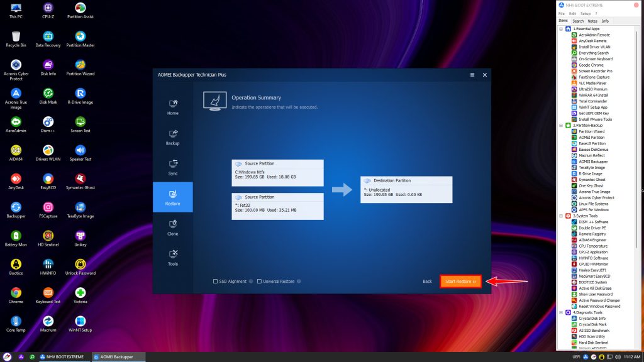Collapse the 2.Partition-Backup tree group

(561, 125)
